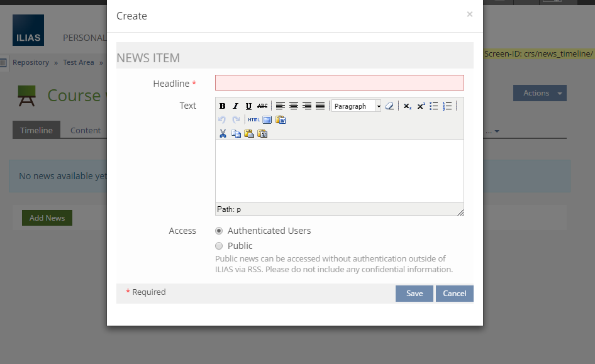Click the editor resize handle corner
The width and height of the screenshot is (595, 364).
tap(460, 212)
